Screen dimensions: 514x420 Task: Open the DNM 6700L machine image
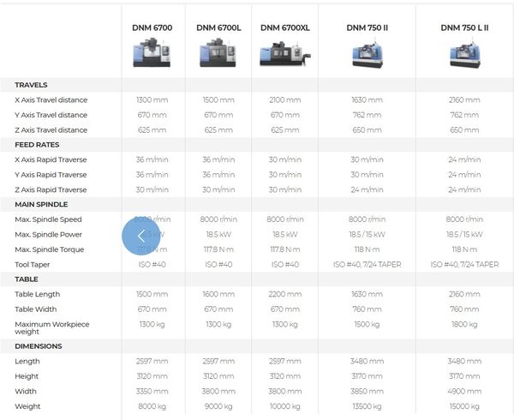coord(218,52)
